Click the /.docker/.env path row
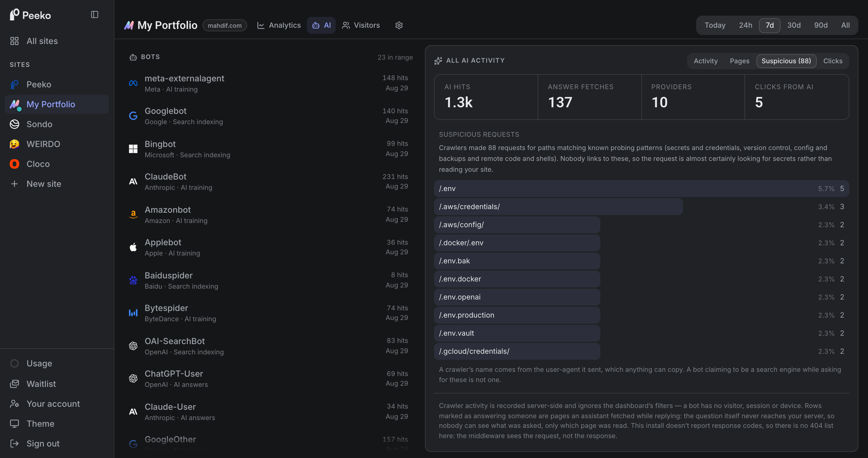The height and width of the screenshot is (458, 868). (641, 243)
